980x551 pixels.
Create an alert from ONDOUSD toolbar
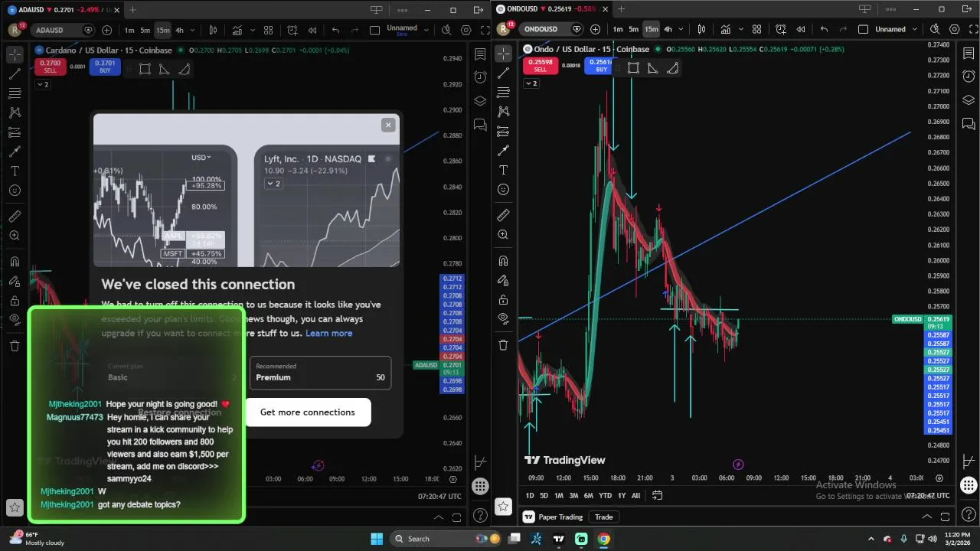(780, 29)
